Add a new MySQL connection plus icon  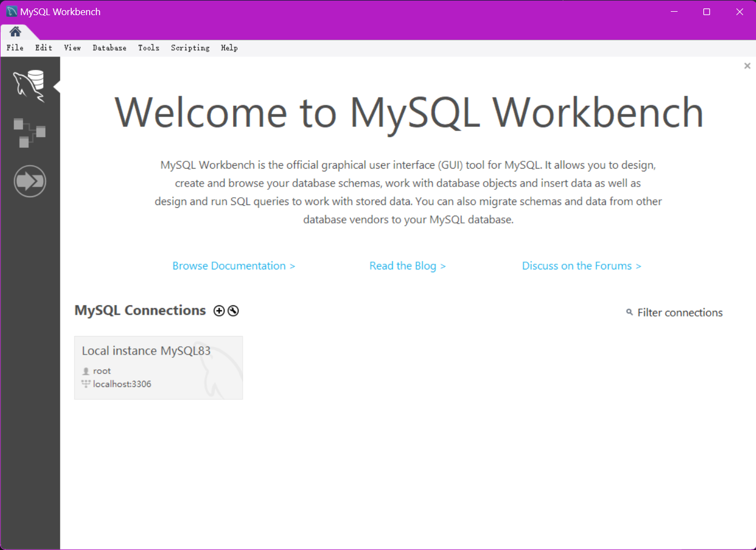[x=219, y=311]
